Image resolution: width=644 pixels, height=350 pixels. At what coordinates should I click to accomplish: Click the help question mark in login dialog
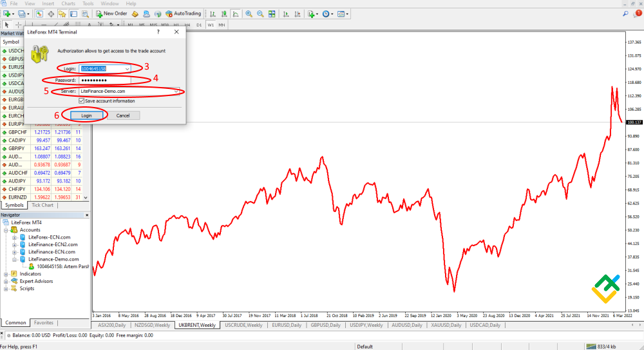[158, 32]
